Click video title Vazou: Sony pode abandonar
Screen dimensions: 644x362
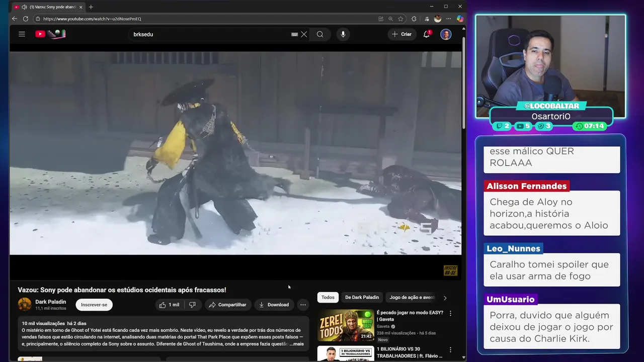coord(122,290)
